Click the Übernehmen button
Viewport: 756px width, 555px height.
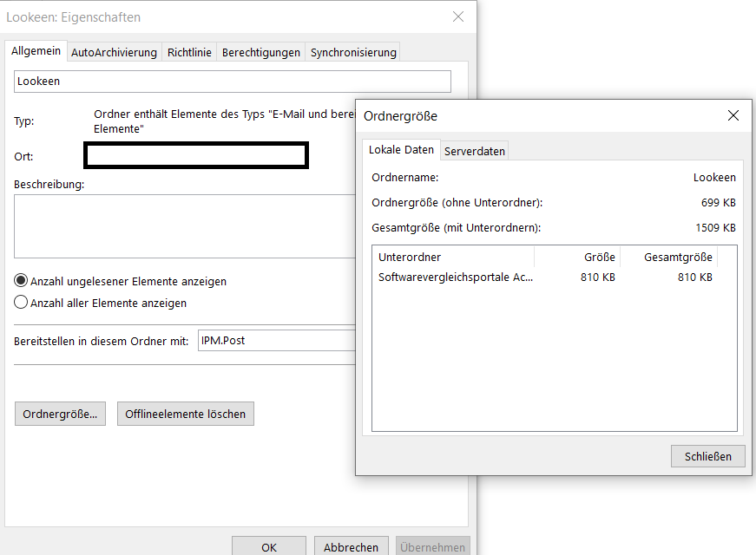pos(432,547)
